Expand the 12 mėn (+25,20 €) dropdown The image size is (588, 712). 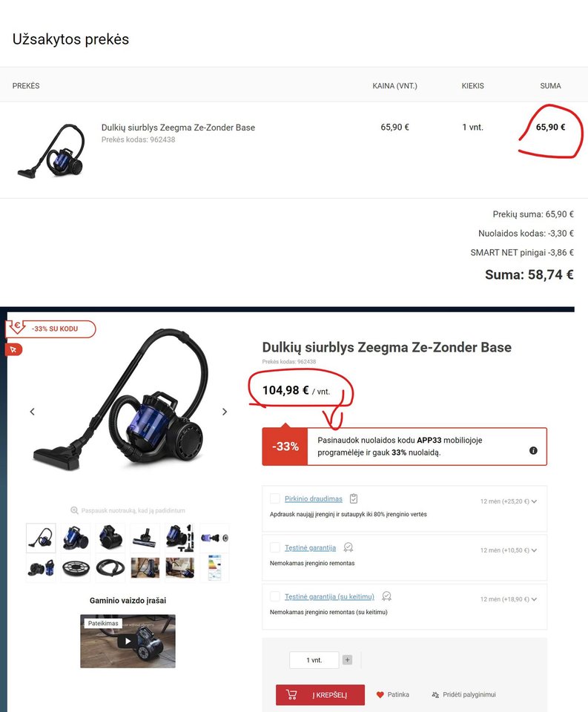pyautogui.click(x=509, y=501)
